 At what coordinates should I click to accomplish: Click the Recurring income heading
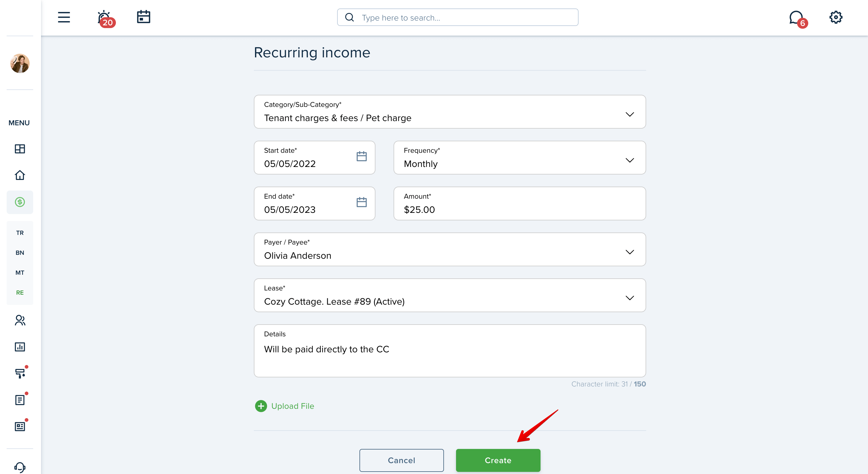(312, 53)
